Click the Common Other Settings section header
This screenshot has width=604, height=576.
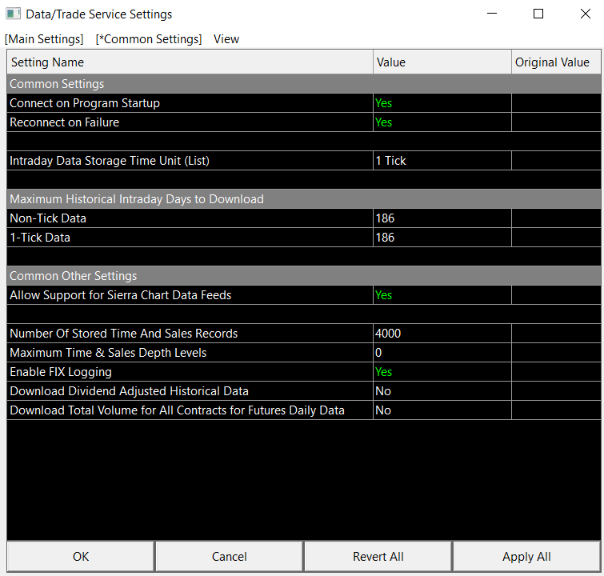point(304,276)
